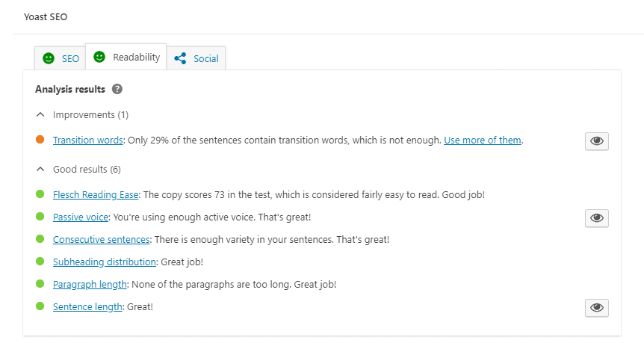This screenshot has height=343, width=644.
Task: Open the Passive voice link
Action: tap(81, 217)
